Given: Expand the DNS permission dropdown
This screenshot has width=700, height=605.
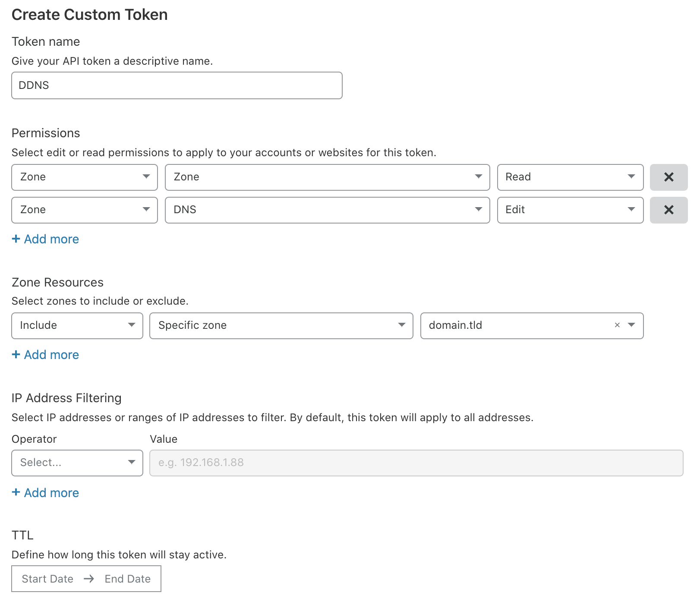Looking at the screenshot, I should click(x=327, y=210).
